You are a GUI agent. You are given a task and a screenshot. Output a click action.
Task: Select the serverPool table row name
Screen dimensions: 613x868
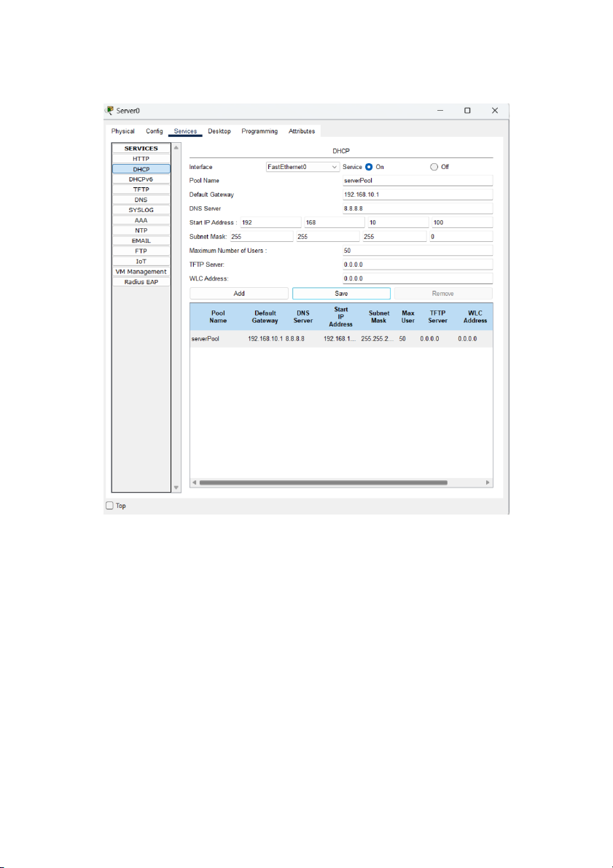205,338
